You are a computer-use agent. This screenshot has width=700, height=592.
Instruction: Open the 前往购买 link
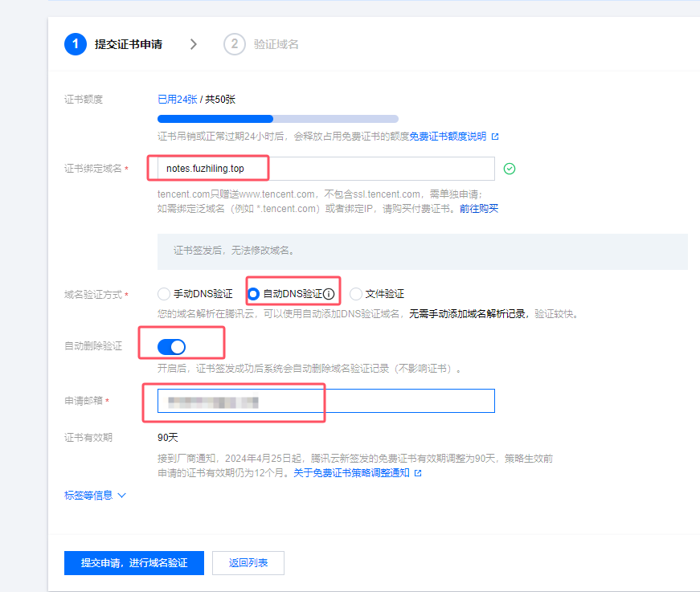tap(479, 209)
